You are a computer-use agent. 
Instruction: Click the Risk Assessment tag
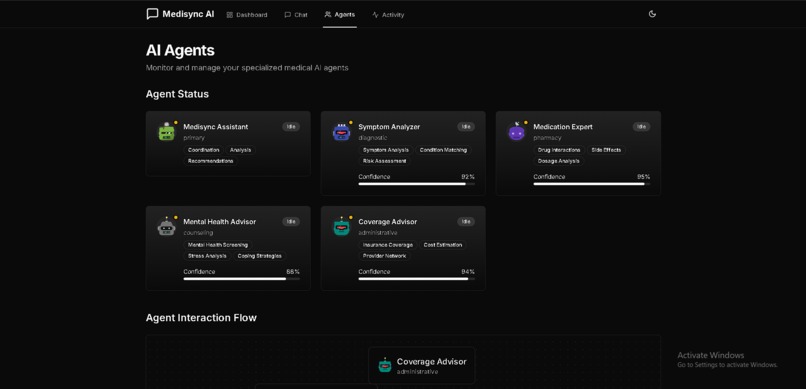click(384, 161)
